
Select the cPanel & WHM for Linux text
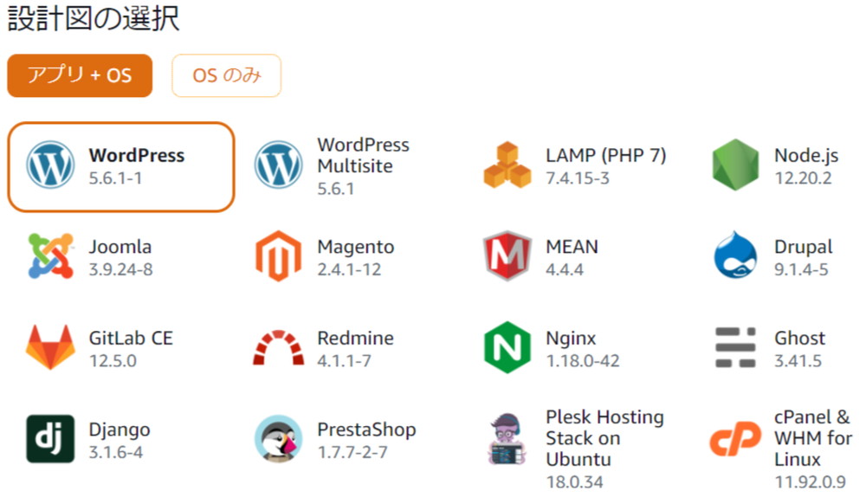pyautogui.click(x=813, y=438)
